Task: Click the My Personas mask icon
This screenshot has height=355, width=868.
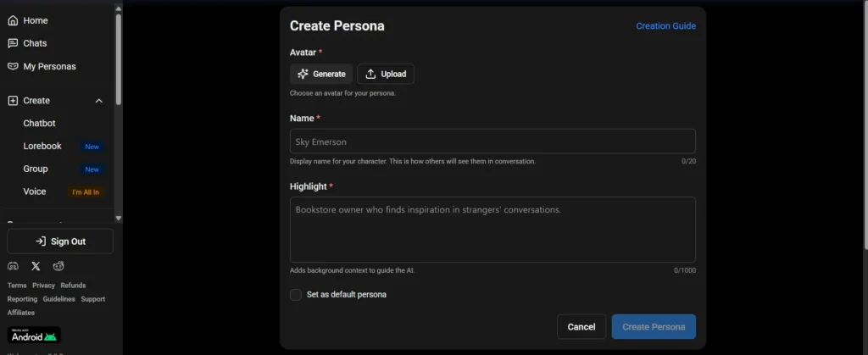Action: point(13,66)
